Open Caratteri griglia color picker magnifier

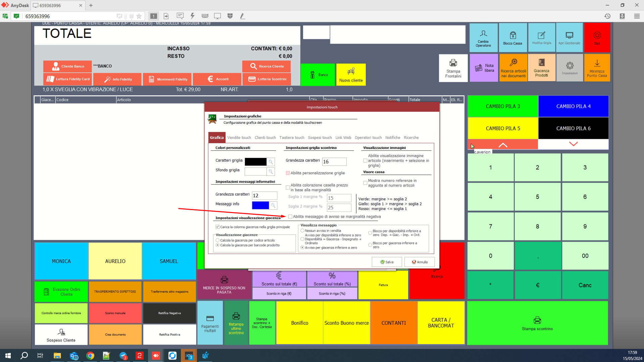[271, 162]
